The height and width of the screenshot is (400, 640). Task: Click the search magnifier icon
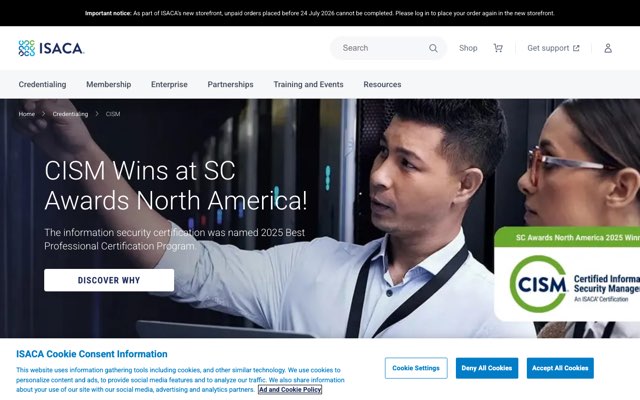[x=433, y=48]
